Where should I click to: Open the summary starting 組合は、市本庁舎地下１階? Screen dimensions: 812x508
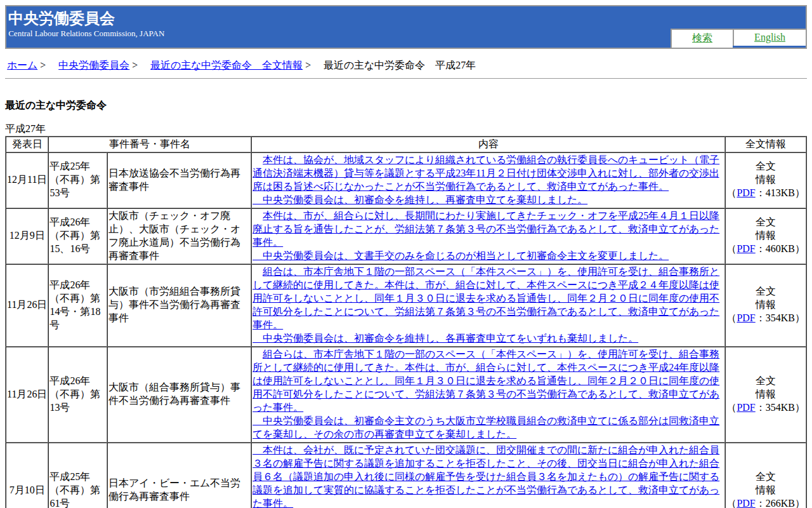[x=486, y=298]
